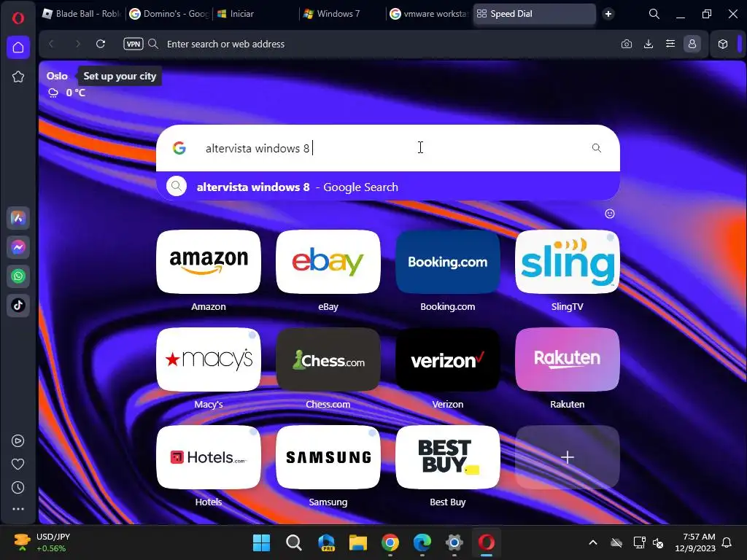Search tabs with magnifier in tab bar

tap(654, 14)
